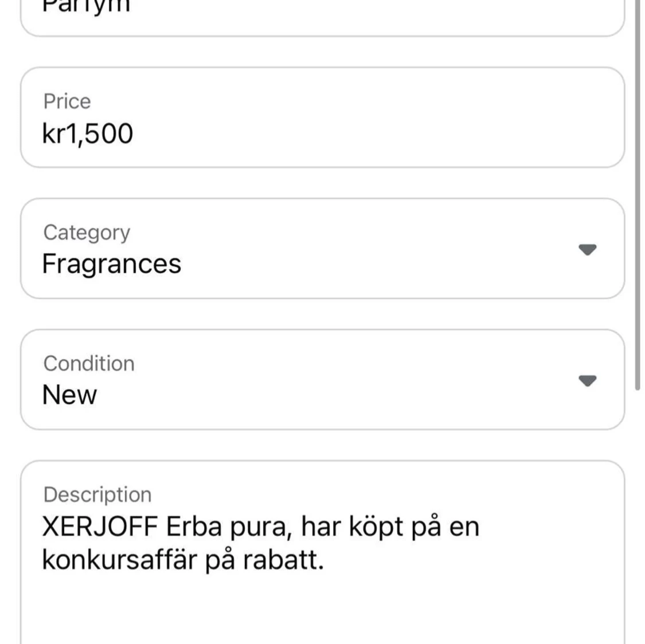The width and height of the screenshot is (645, 644).
Task: Place cursor on XERJOFF in description
Action: click(100, 527)
